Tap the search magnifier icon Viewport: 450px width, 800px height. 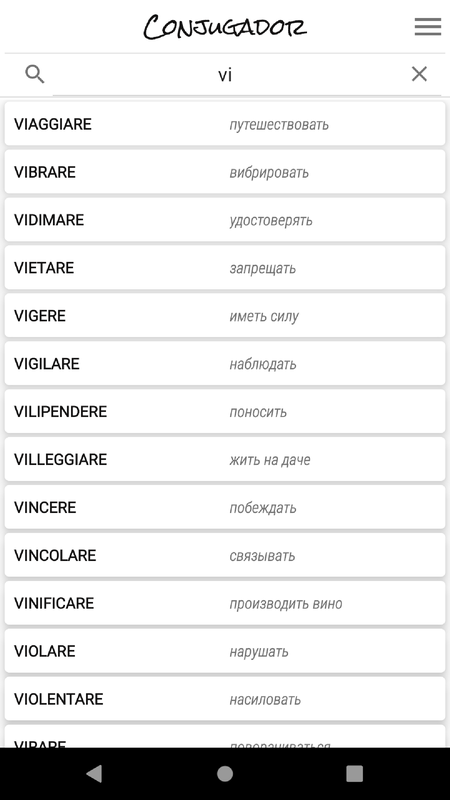pyautogui.click(x=35, y=74)
